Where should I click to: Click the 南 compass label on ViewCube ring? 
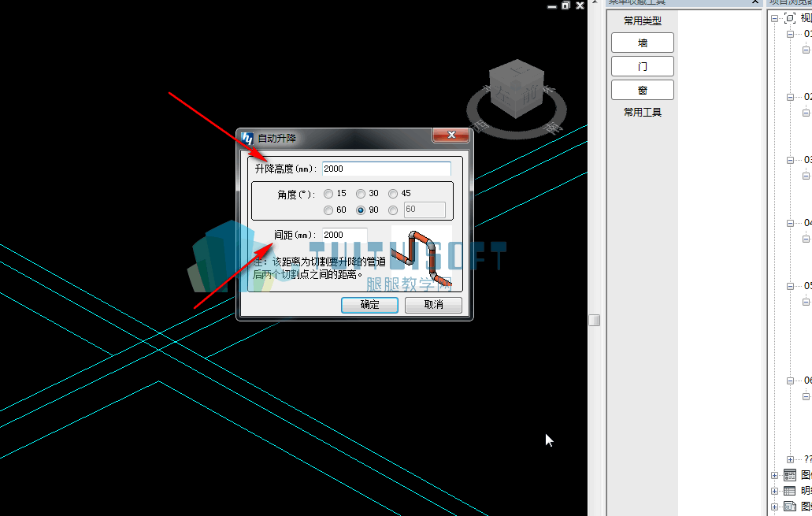(x=554, y=128)
